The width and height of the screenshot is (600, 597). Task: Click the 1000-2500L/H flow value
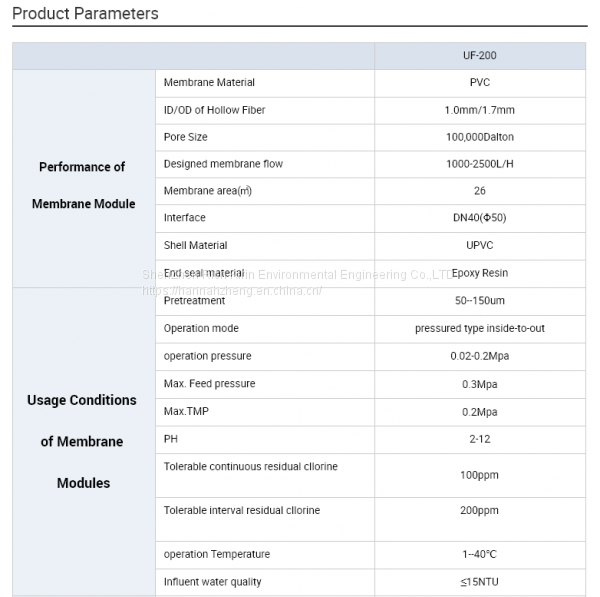(479, 163)
